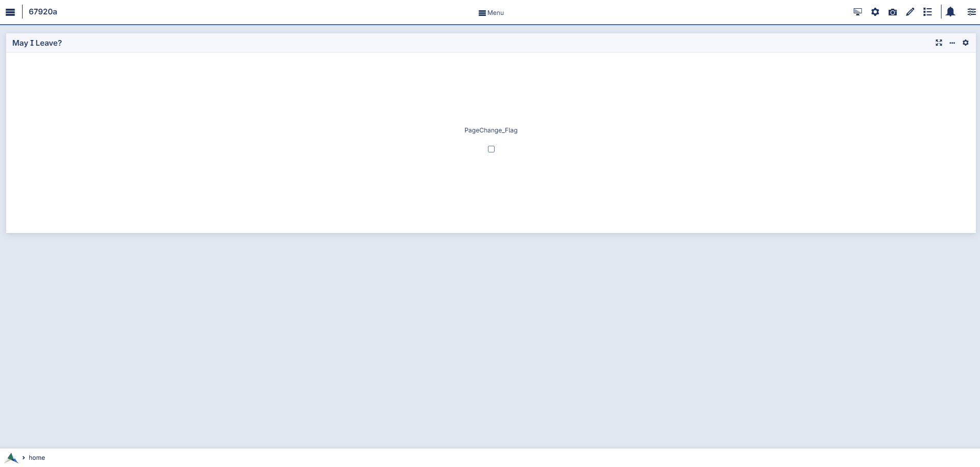This screenshot has height=467, width=980.
Task: Open the panel's ellipsis options
Action: [952, 43]
